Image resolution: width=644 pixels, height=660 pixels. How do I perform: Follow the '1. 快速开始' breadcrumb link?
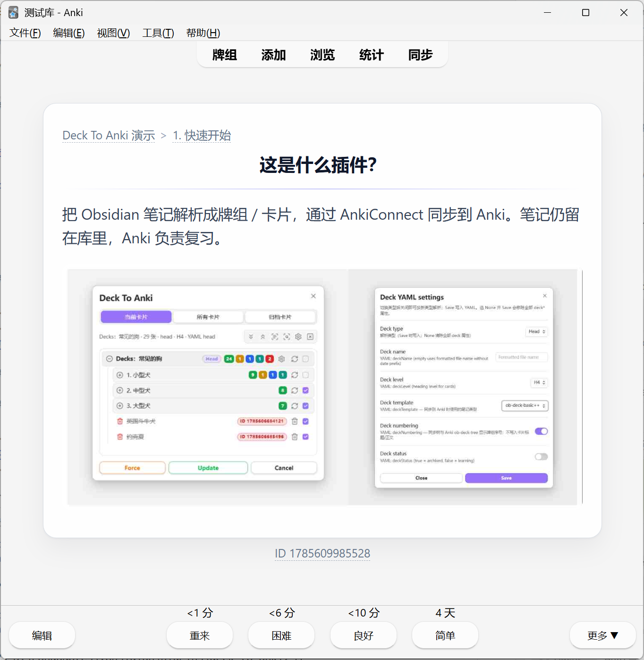point(202,136)
